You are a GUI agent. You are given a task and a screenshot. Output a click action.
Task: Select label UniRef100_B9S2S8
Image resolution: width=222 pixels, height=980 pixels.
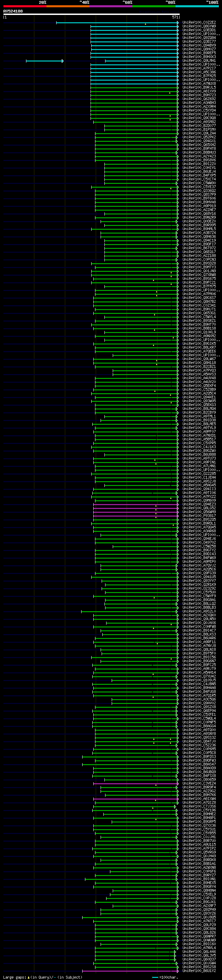199,967
